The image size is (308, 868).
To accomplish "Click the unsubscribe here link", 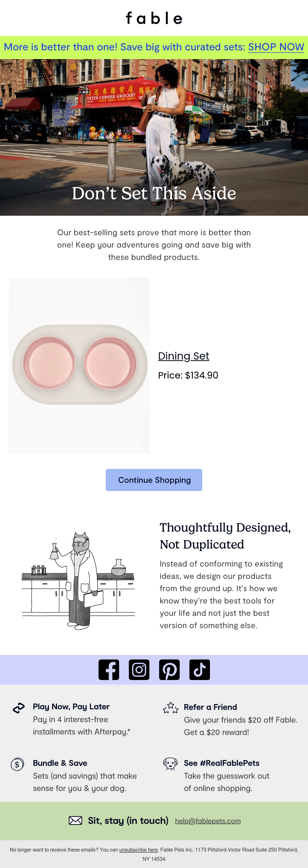I will pyautogui.click(x=139, y=850).
